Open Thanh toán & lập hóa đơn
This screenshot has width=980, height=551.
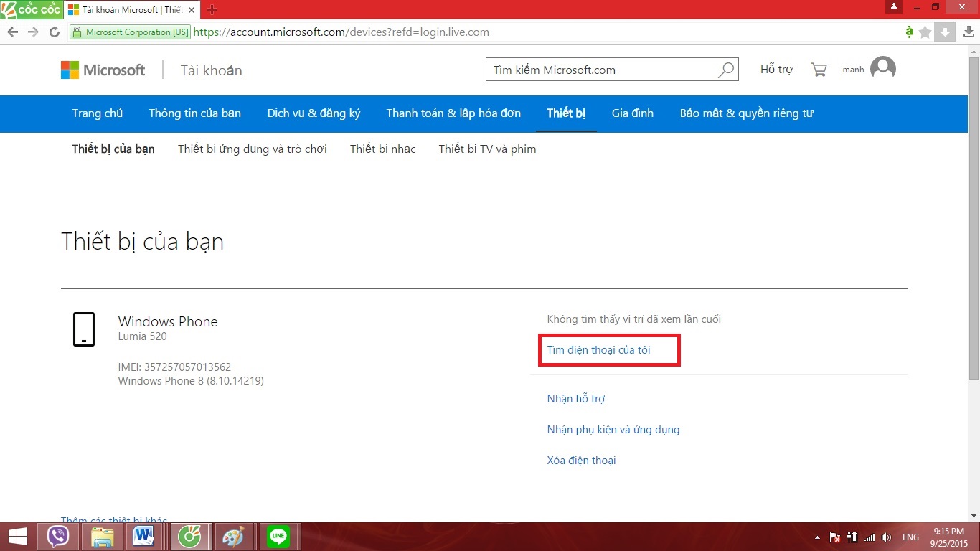[x=453, y=113]
